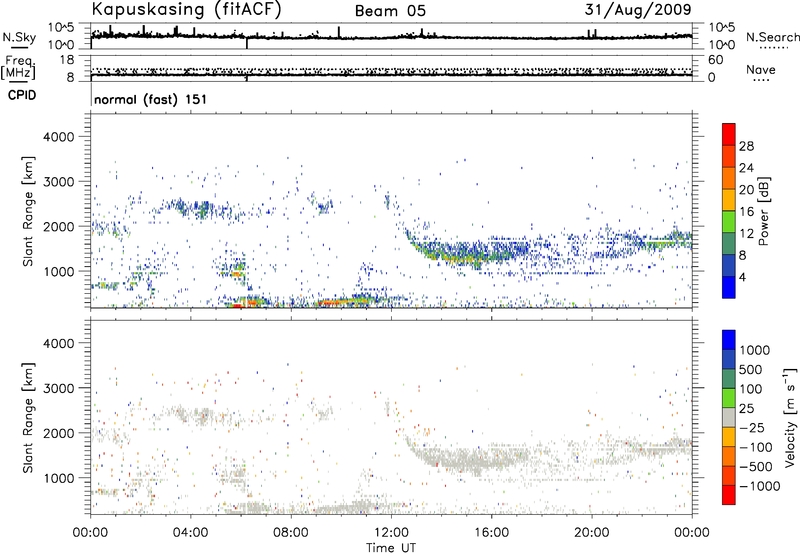The height and width of the screenshot is (554, 800).
Task: Click the "Power [dB]" colorbar title
Action: [x=763, y=211]
